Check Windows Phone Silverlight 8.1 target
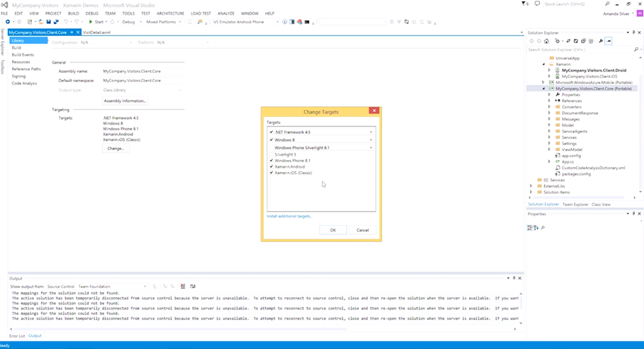Image resolution: width=644 pixels, height=349 pixels. coord(271,147)
